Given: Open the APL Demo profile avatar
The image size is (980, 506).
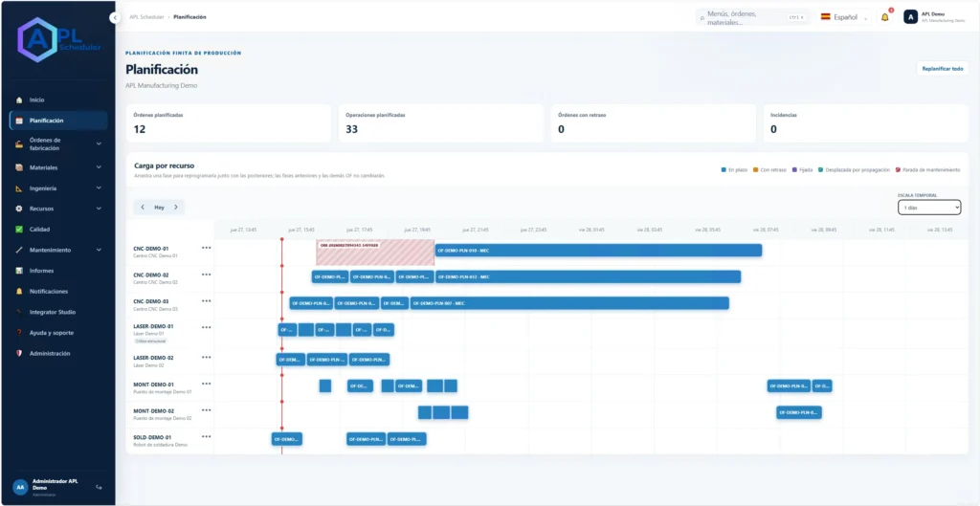Looking at the screenshot, I should (911, 17).
